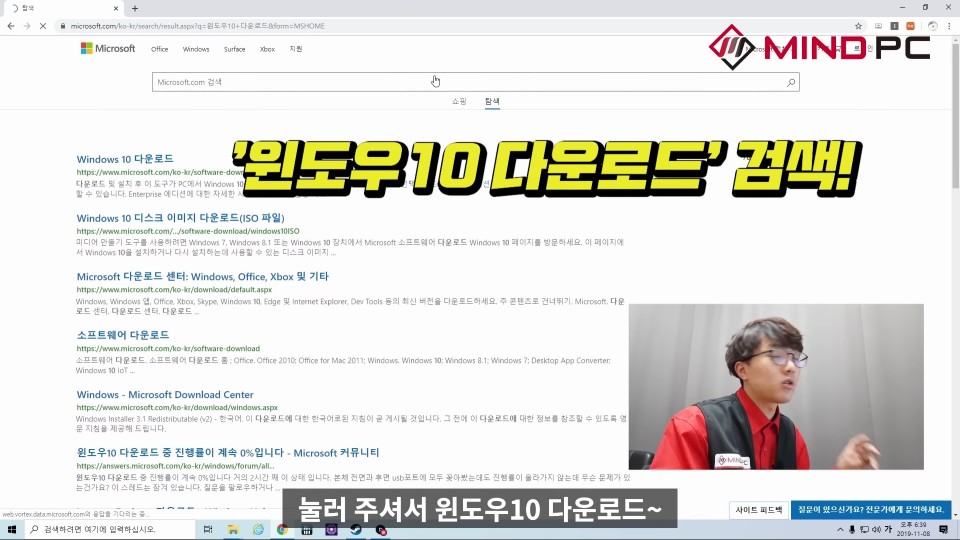Open the Chrome three-dot menu
This screenshot has width=960, height=540.
tap(949, 26)
